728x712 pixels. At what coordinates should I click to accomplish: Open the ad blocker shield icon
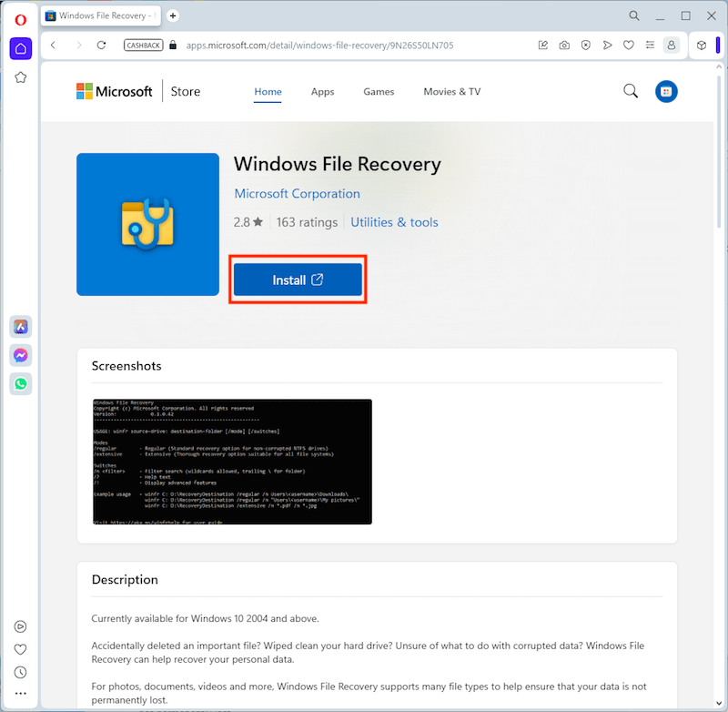585,45
